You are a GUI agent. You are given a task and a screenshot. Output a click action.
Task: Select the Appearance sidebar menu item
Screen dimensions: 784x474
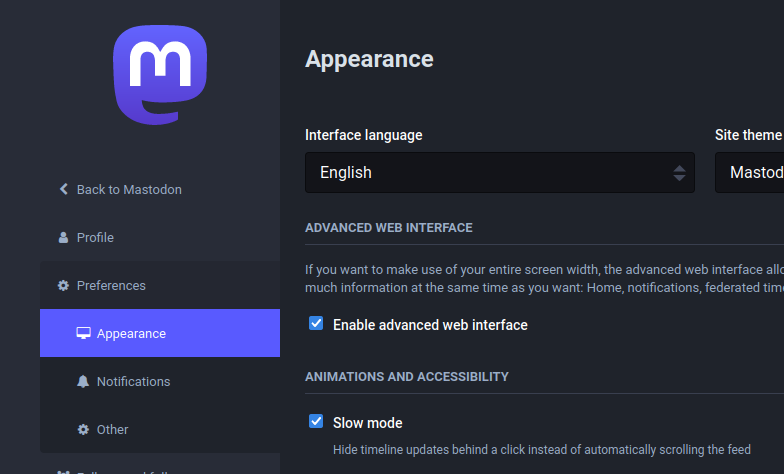point(131,333)
